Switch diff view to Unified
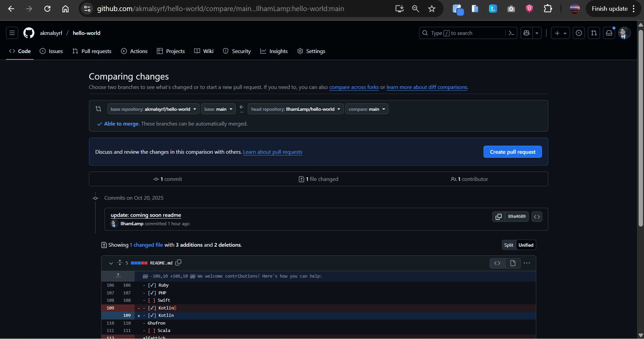The height and width of the screenshot is (339, 644). click(x=526, y=245)
